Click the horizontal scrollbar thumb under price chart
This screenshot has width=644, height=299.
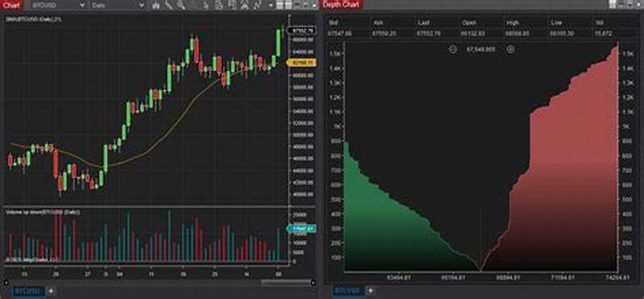click(286, 283)
